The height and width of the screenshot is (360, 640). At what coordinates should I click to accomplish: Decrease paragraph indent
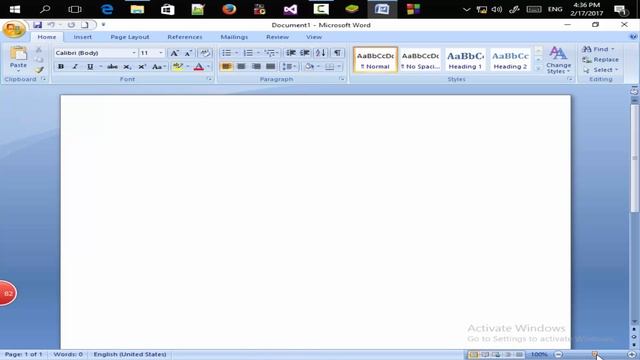(x=291, y=53)
